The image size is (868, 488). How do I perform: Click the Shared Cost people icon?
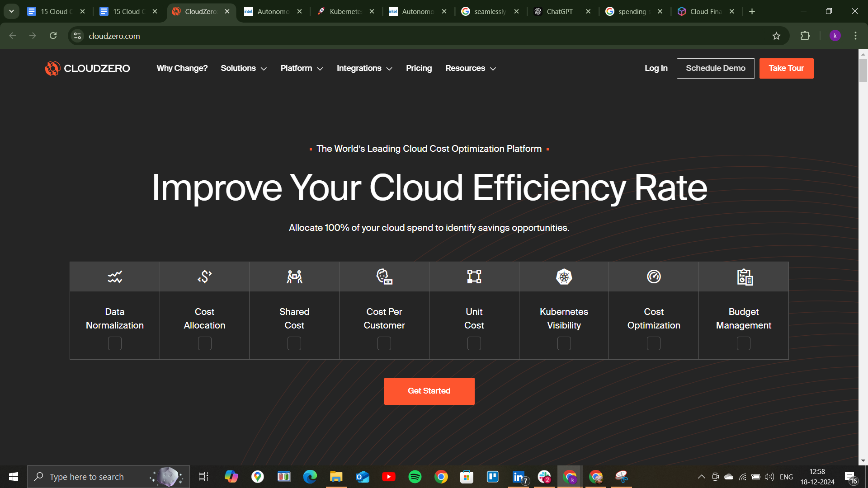coord(294,277)
